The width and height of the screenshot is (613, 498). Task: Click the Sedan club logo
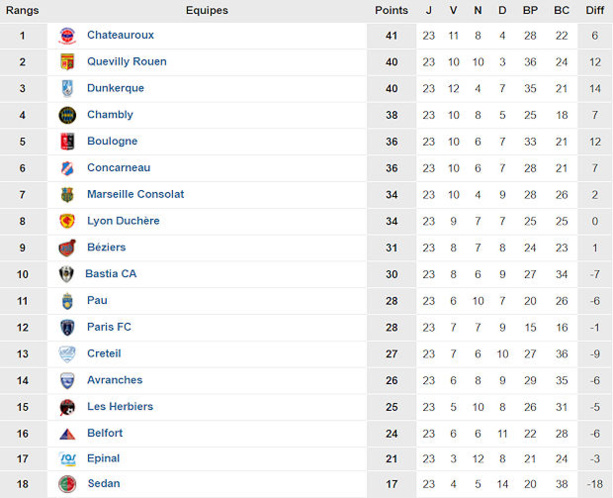67,484
